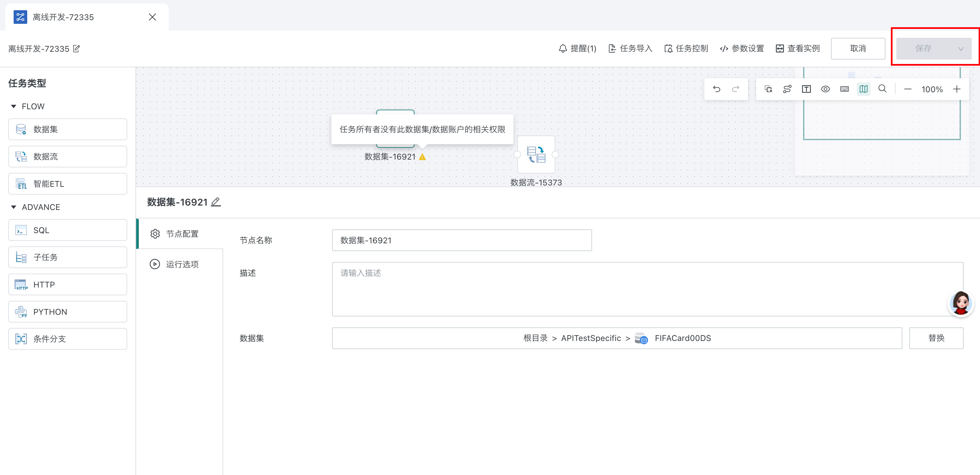The width and height of the screenshot is (980, 475).
Task: Click the text box tool icon
Action: click(806, 89)
